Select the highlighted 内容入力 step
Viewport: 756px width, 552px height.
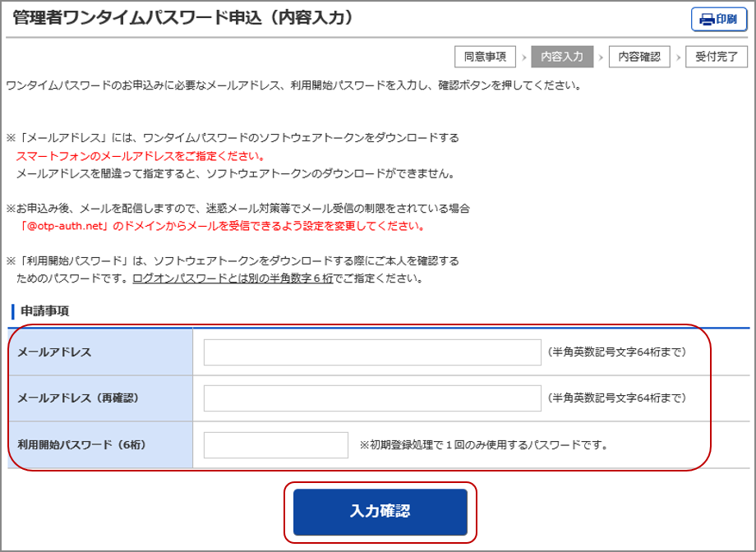point(562,57)
